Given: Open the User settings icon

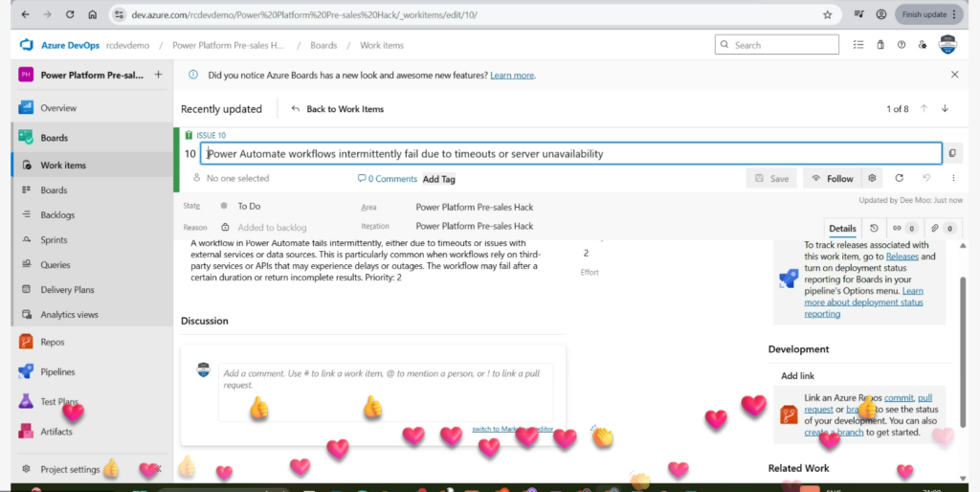Looking at the screenshot, I should (922, 45).
